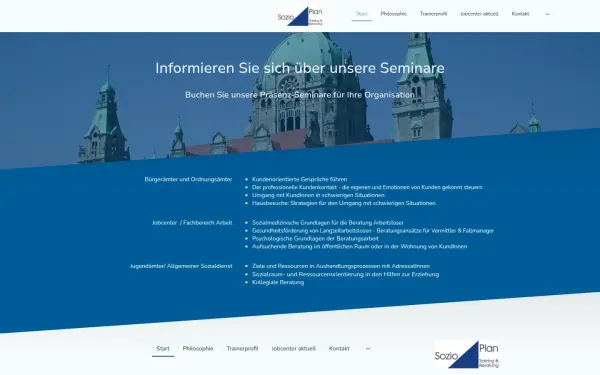600x375 pixels.
Task: Expand the more (...) menu in top navigation
Action: 547,14
